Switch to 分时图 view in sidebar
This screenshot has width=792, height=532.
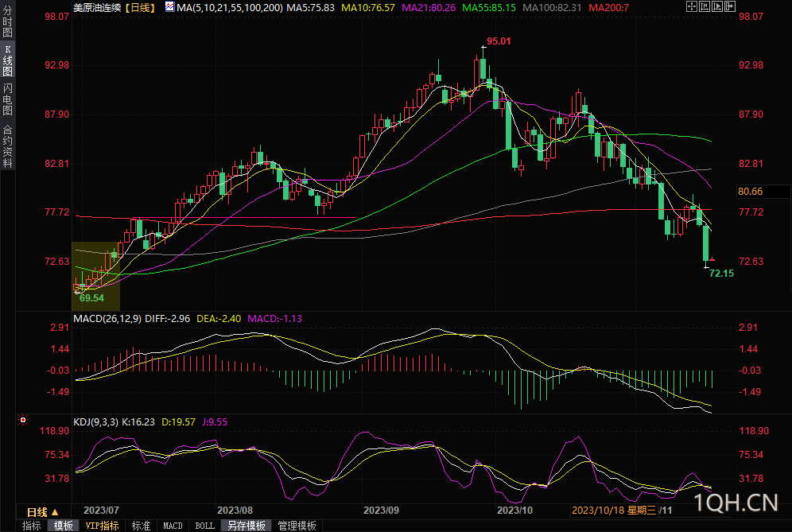coord(7,24)
